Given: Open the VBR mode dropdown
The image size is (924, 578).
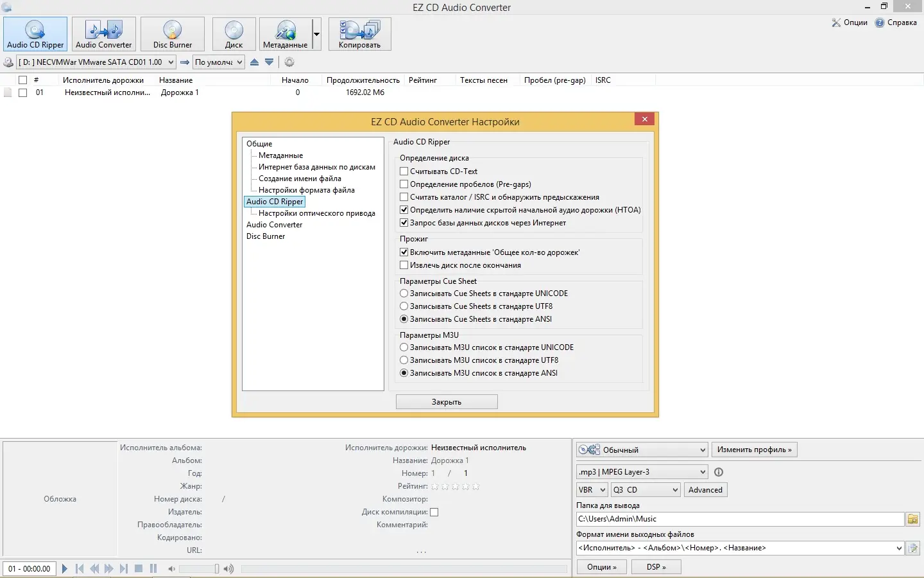Looking at the screenshot, I should (x=592, y=490).
